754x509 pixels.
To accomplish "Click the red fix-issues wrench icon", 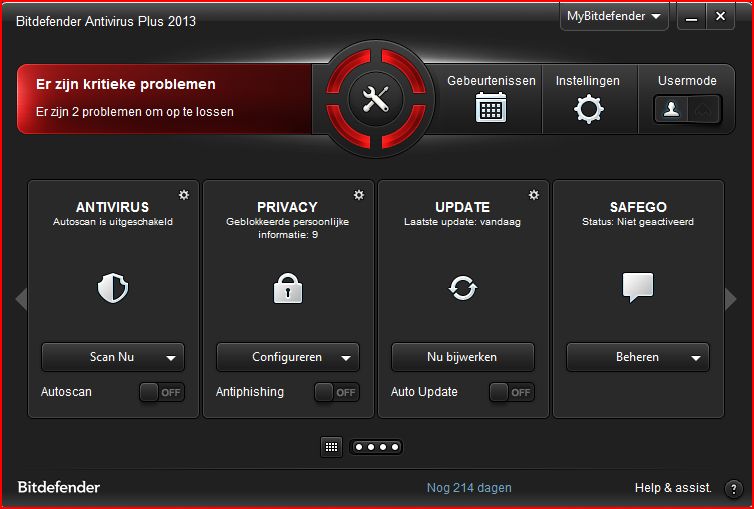I will 376,99.
